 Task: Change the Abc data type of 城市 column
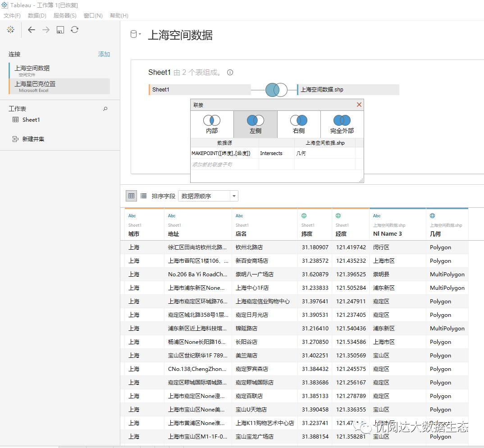coord(132,216)
